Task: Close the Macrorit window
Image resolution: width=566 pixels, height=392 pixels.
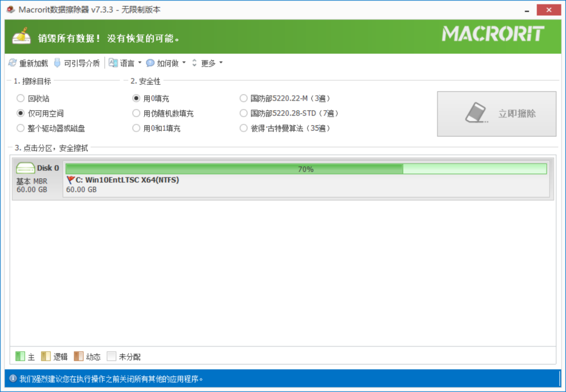Action: pyautogui.click(x=548, y=10)
